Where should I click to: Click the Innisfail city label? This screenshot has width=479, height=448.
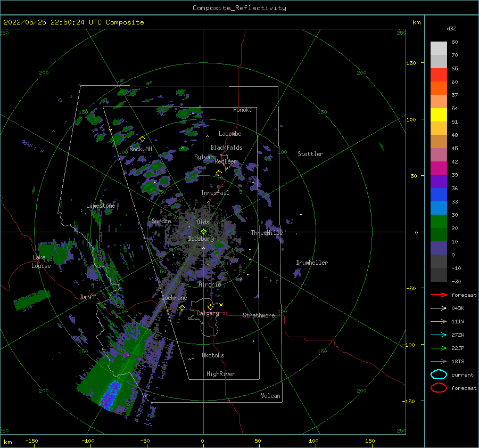[x=215, y=193]
